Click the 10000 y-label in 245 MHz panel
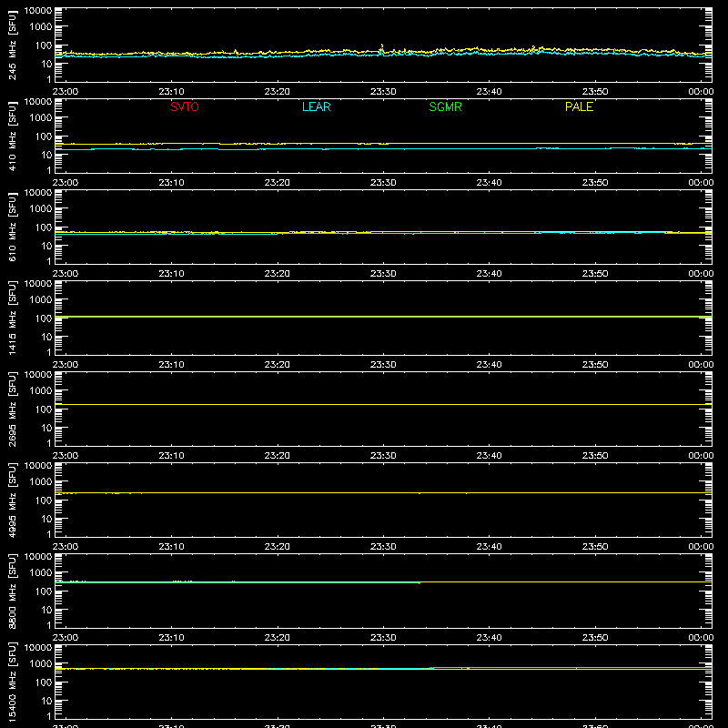The image size is (728, 728). (x=38, y=11)
